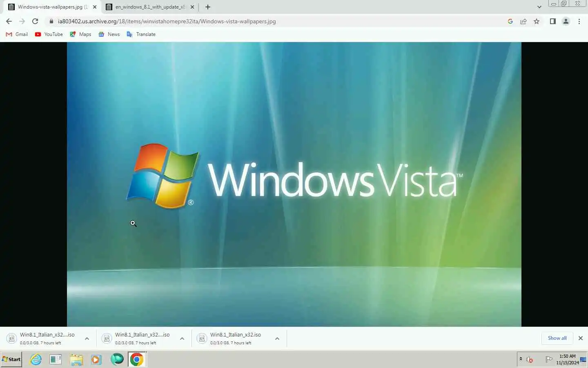Open Windows Media Player from taskbar

96,359
